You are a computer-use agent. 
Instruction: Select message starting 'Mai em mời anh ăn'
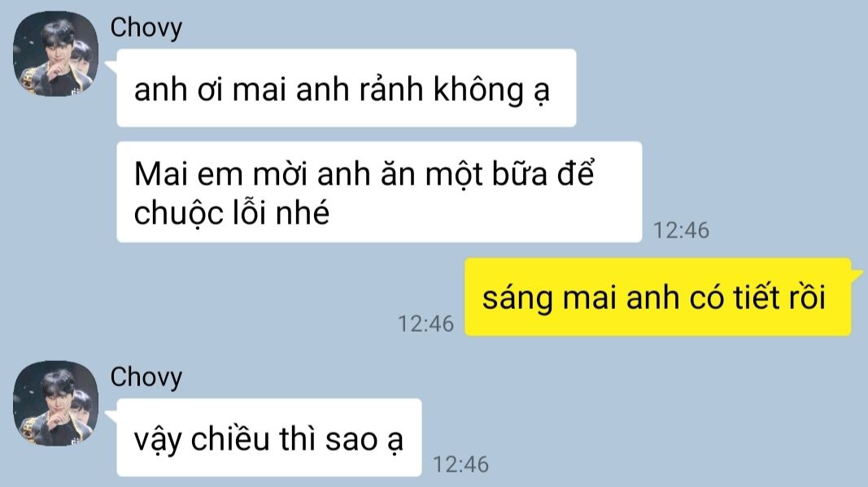tap(379, 192)
